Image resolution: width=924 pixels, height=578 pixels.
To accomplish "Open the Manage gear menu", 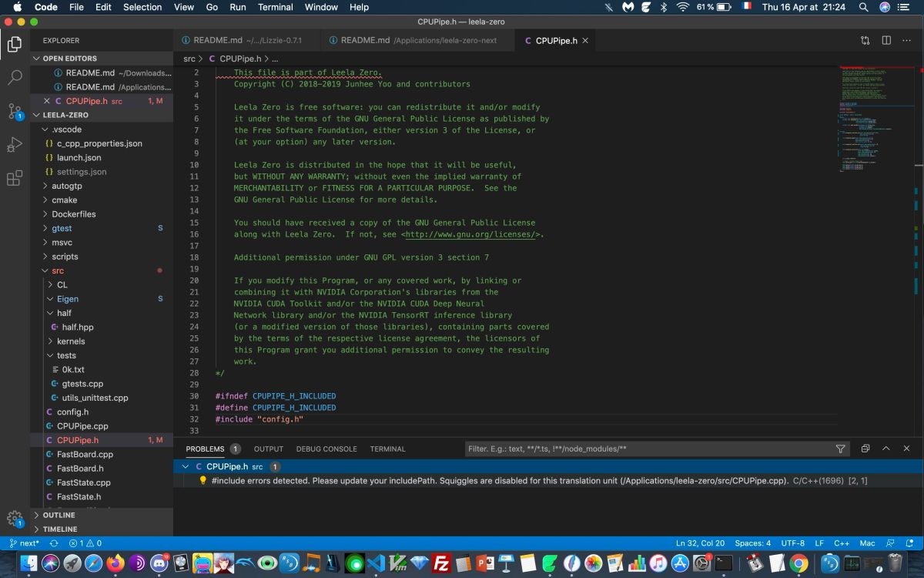I will point(15,518).
